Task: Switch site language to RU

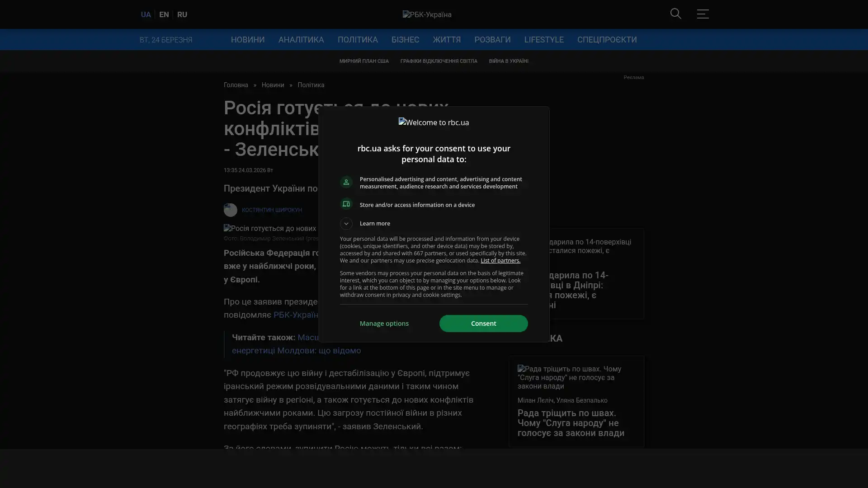Action: pos(182,14)
